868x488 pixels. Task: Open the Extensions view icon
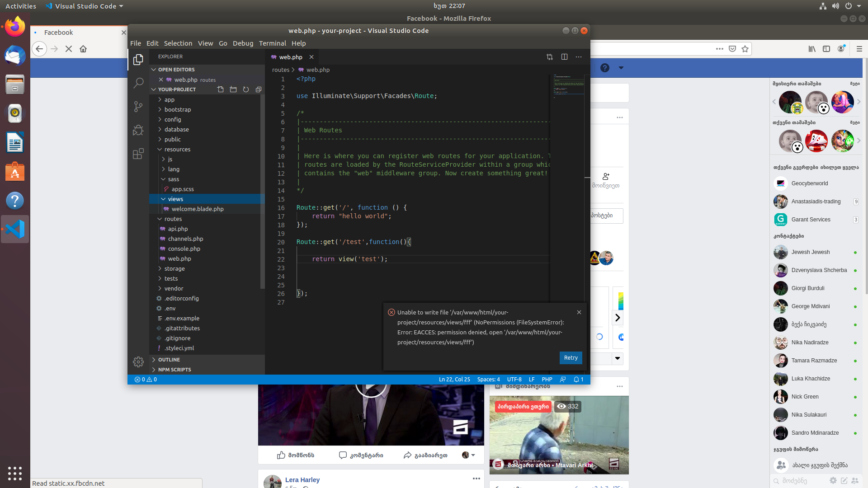coord(138,154)
